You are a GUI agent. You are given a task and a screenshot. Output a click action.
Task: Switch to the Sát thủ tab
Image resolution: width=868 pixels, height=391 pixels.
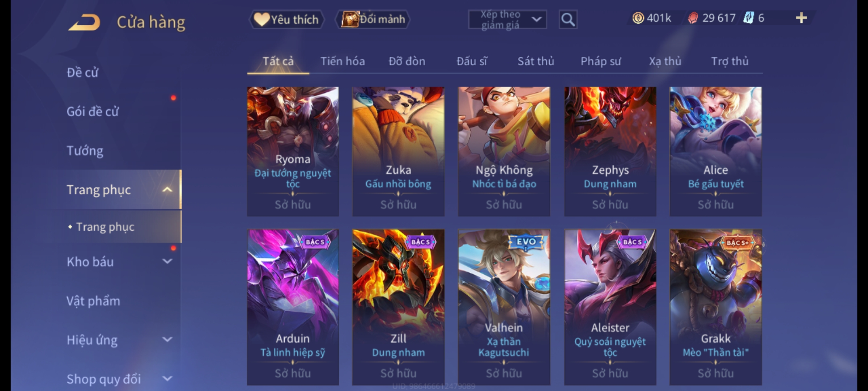536,61
